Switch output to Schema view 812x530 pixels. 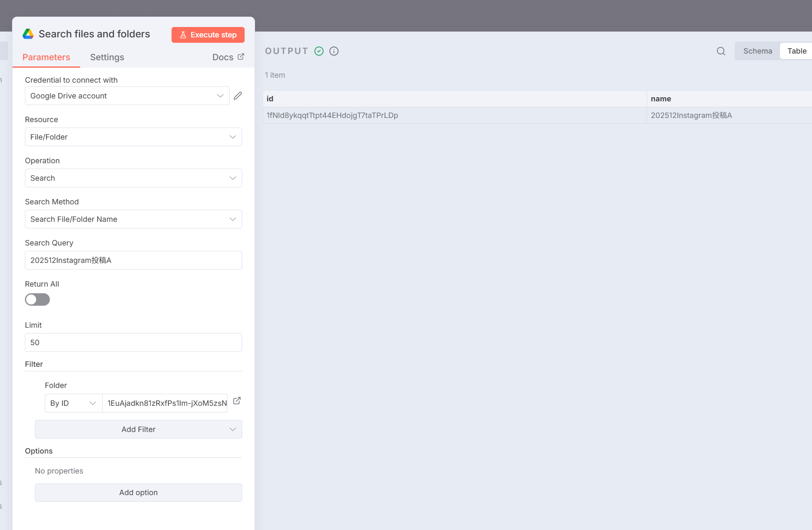click(758, 51)
